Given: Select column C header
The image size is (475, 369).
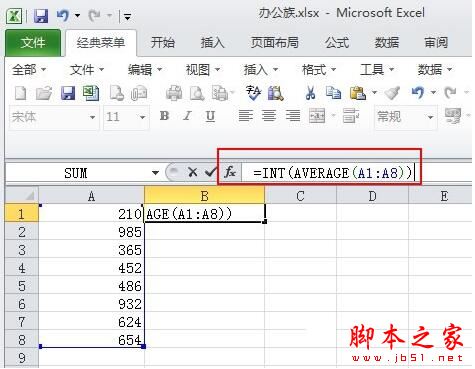Looking at the screenshot, I should pos(300,196).
